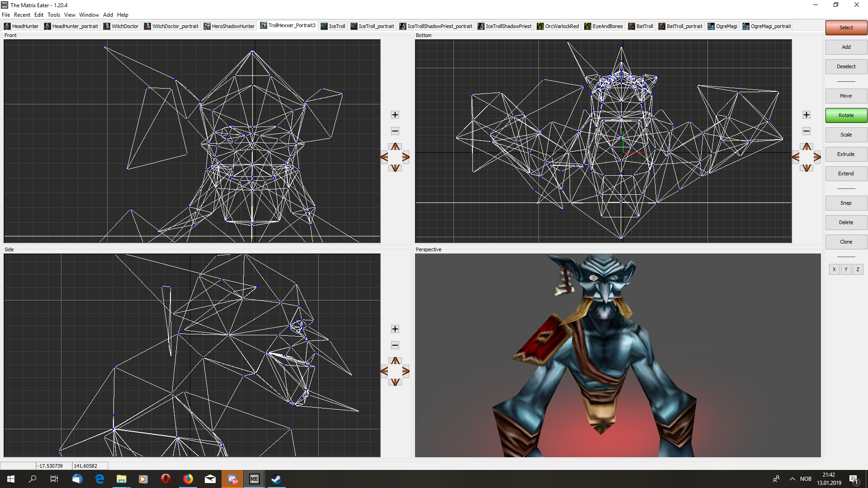Open the Help menu
Screen dimensions: 868x488
point(123,15)
